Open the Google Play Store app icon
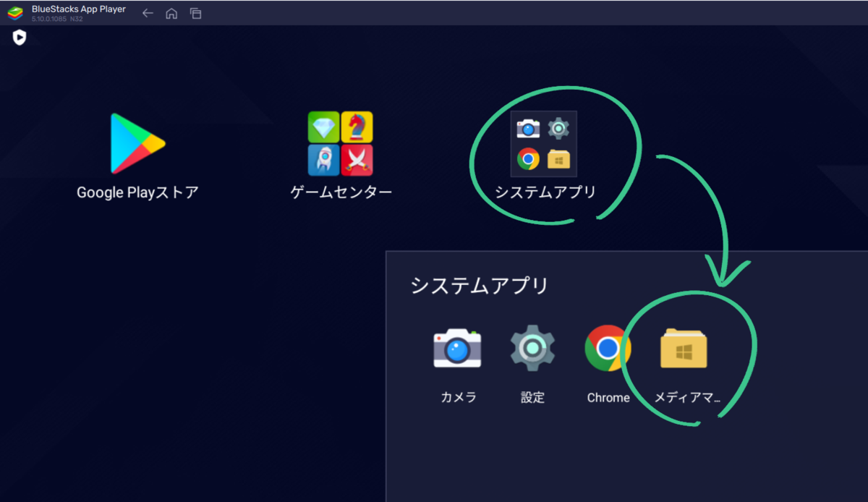The width and height of the screenshot is (868, 502). (x=137, y=143)
